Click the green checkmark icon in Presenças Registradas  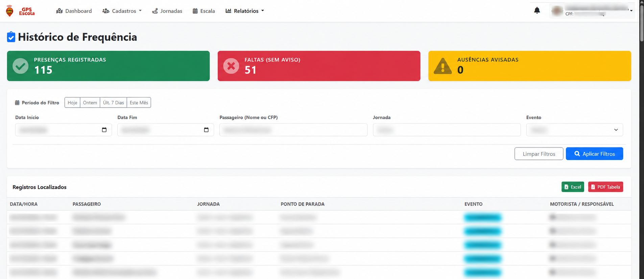21,66
